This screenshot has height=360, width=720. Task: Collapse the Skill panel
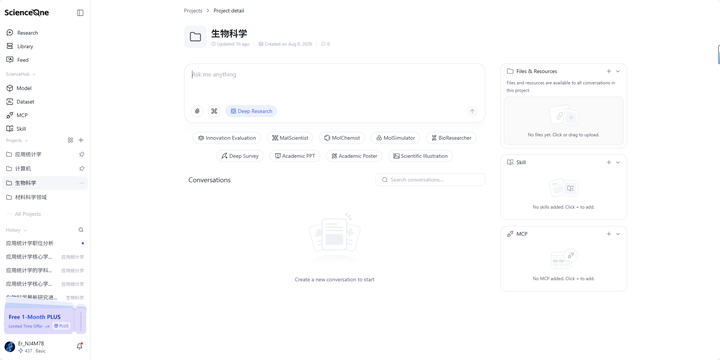[x=618, y=162]
